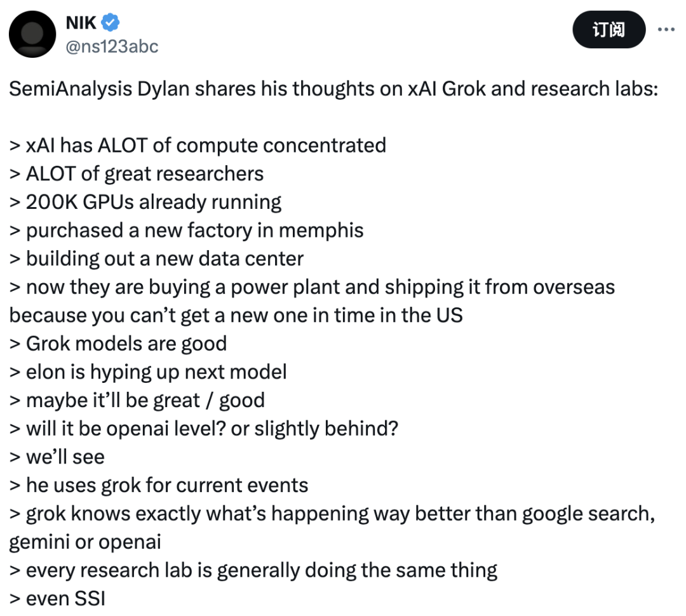Viewport: 686px width, 616px height.
Task: Open the @ns123abc handle link
Action: coord(112,46)
